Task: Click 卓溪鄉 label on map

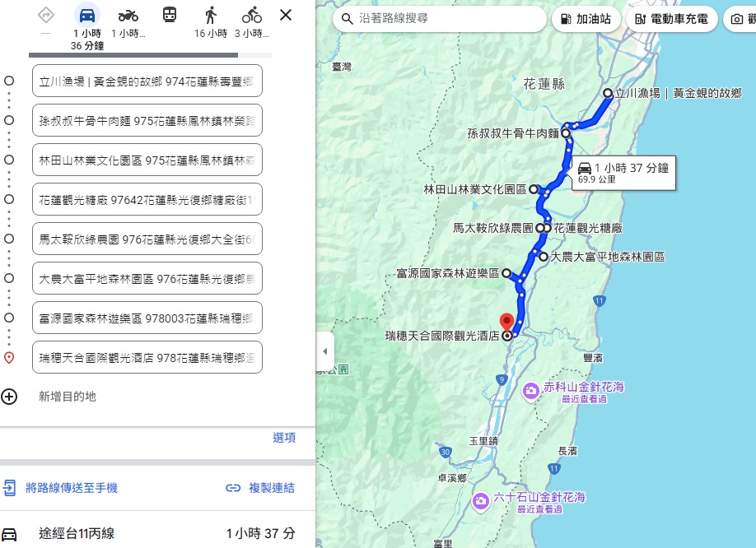Action: click(x=452, y=478)
